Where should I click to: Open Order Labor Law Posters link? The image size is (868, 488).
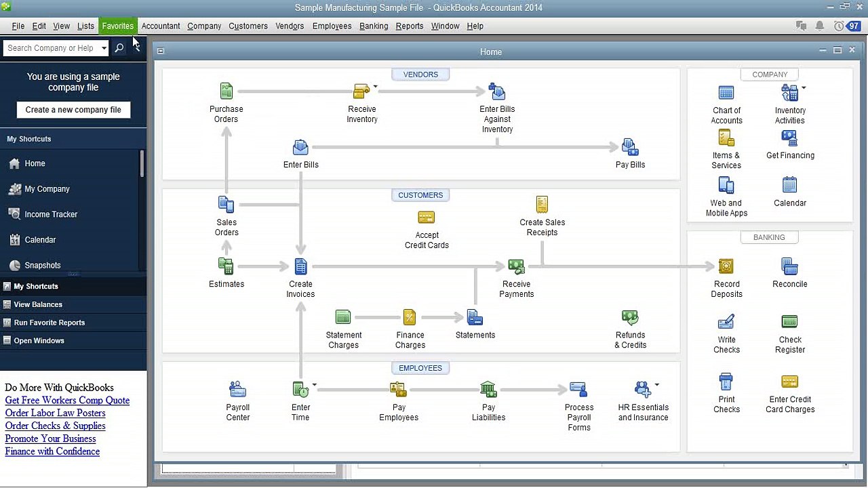click(55, 413)
